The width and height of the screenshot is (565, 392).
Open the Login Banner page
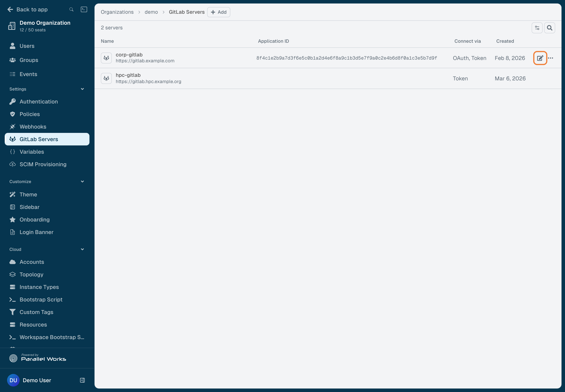pyautogui.click(x=47, y=232)
